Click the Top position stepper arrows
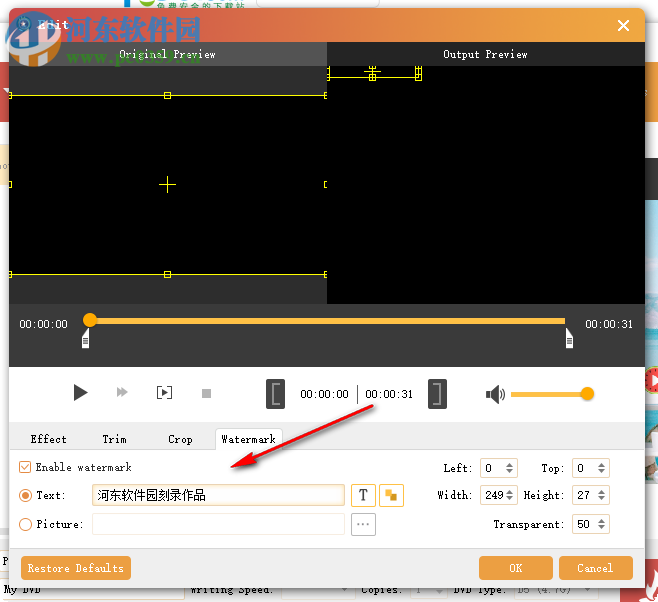This screenshot has width=658, height=602. tap(601, 468)
